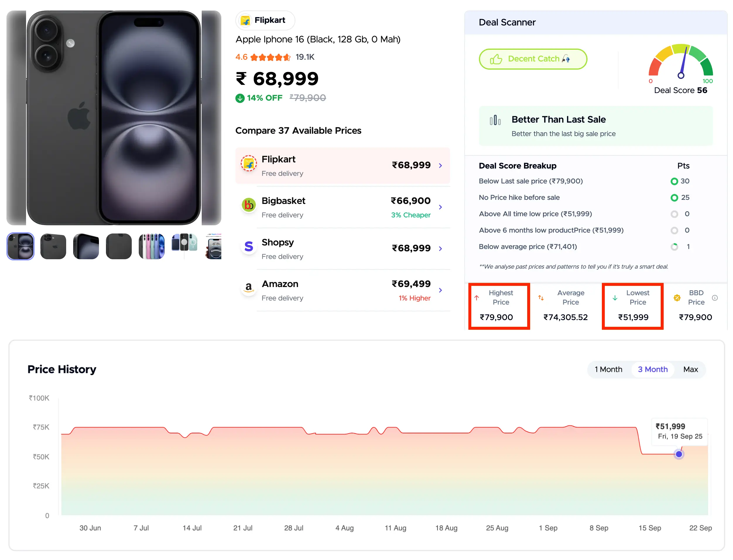The width and height of the screenshot is (733, 560).
Task: Click the indicator beside Below average price
Action: pyautogui.click(x=674, y=247)
